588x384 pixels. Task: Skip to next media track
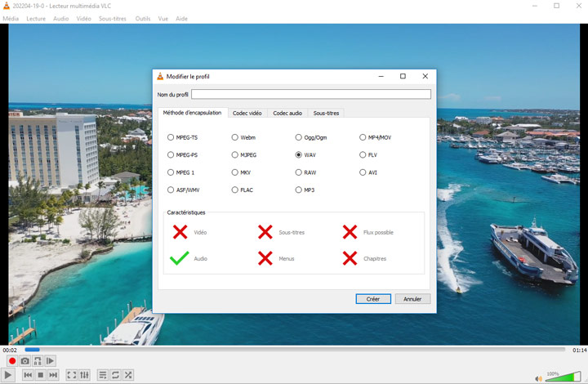[x=53, y=375]
